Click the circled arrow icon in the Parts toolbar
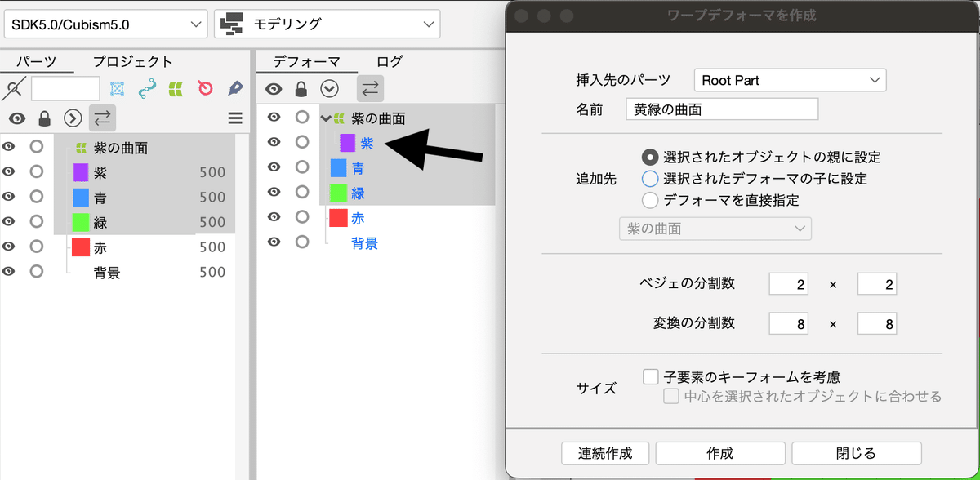 click(73, 118)
